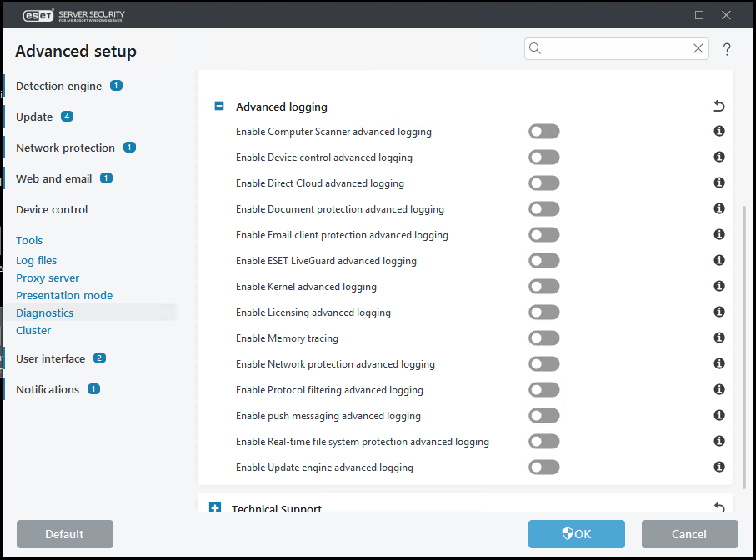756x560 pixels.
Task: Clear the search box with X icon
Action: (x=698, y=48)
